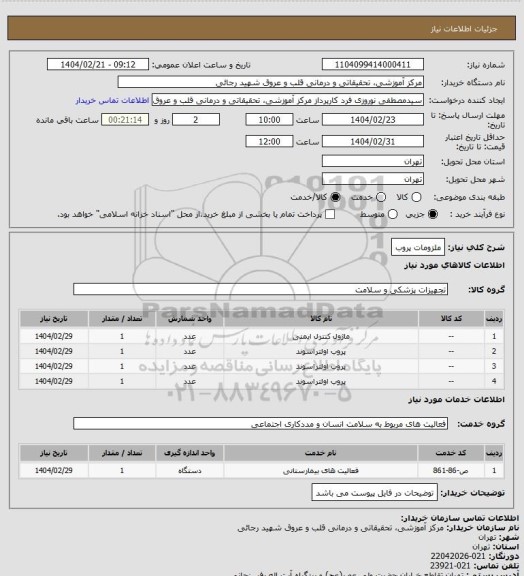Image resolution: width=524 pixels, height=576 pixels.
Task: Select the کالا/خدمت radio button
Action: [x=335, y=197]
